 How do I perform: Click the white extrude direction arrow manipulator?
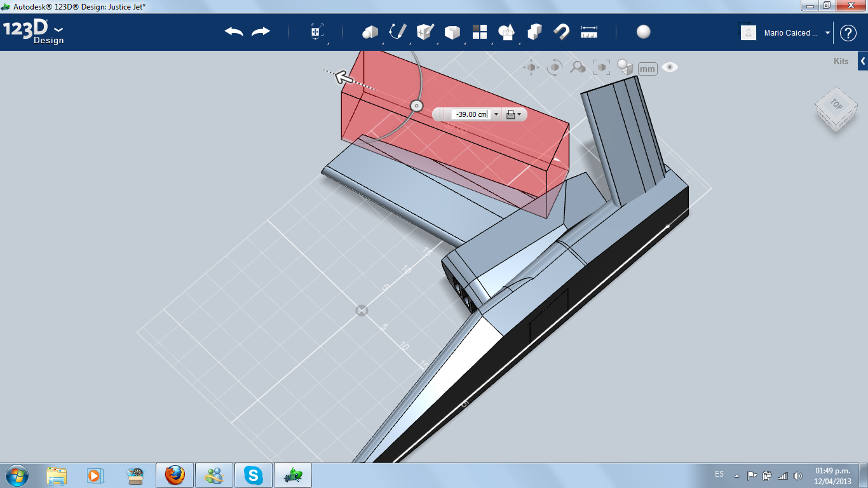click(x=344, y=77)
